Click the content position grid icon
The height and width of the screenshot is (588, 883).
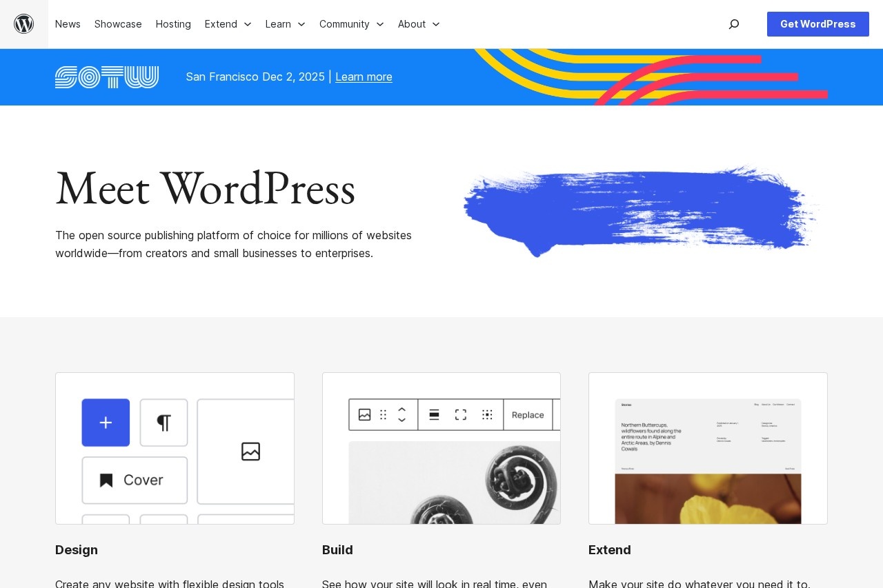pos(487,414)
